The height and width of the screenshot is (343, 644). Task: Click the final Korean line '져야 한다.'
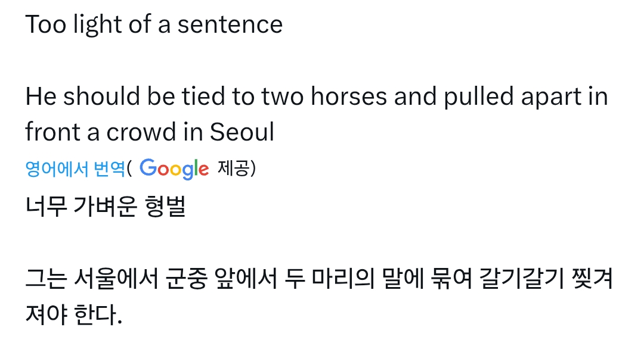tap(74, 314)
